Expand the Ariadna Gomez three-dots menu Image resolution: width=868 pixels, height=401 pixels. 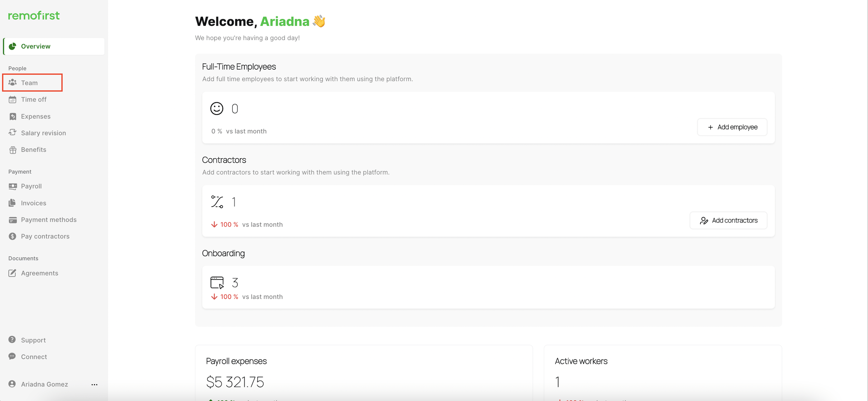click(94, 384)
